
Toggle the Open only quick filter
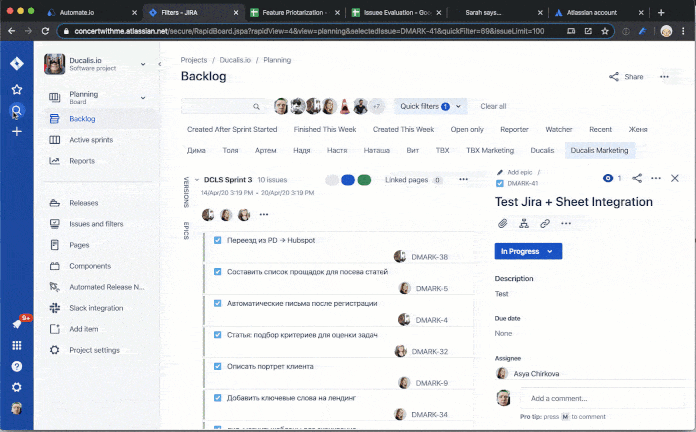tap(467, 129)
